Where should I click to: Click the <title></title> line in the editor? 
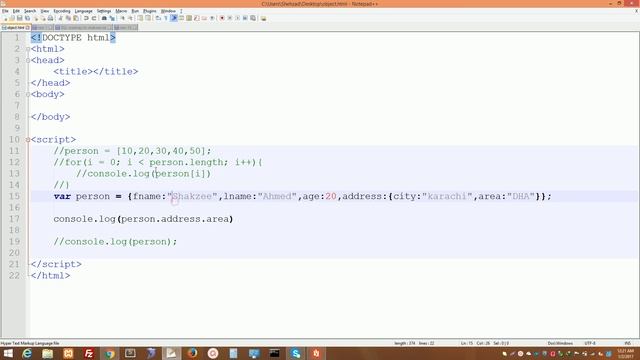96,72
